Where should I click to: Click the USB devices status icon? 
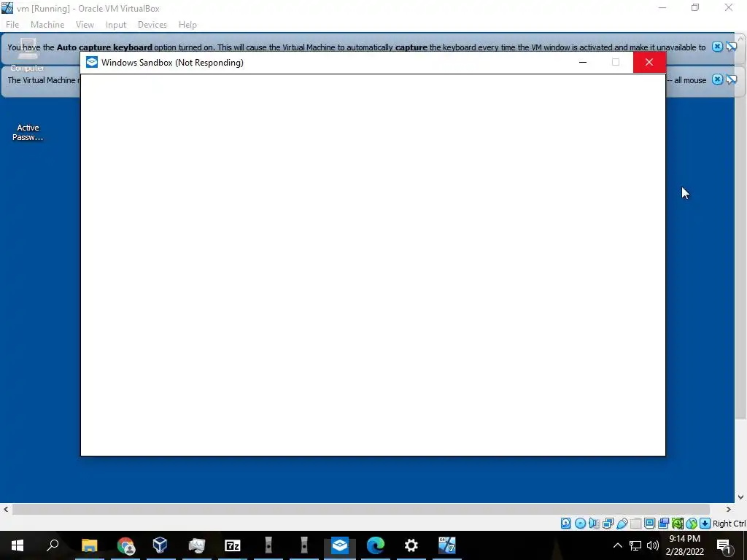[622, 524]
